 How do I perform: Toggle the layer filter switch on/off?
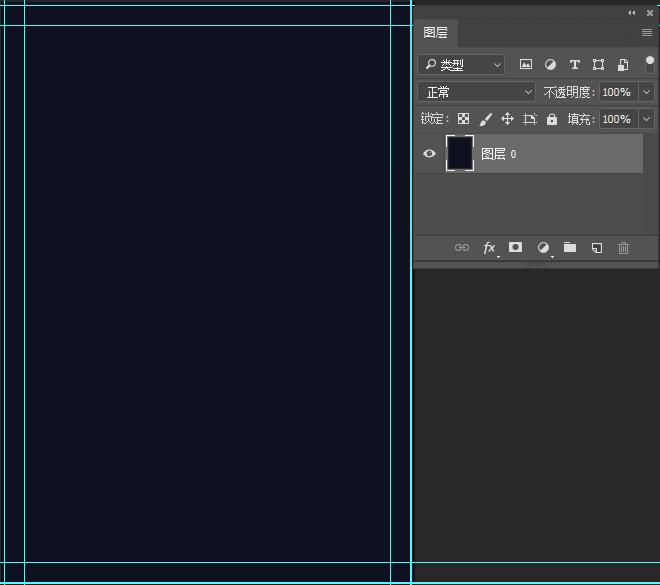(649, 64)
